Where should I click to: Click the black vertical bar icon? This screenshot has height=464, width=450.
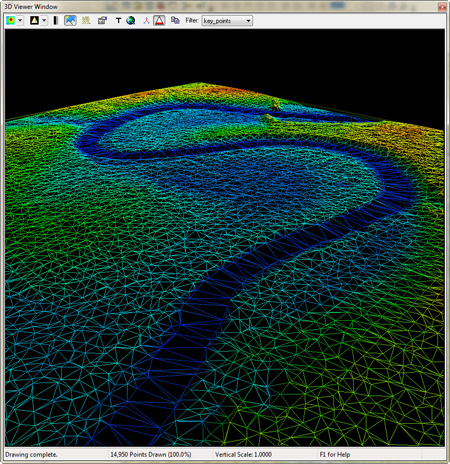click(x=56, y=21)
